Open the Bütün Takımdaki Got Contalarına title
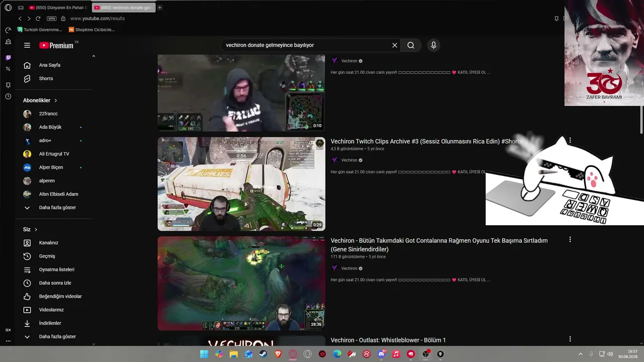The image size is (644, 362). coord(439,245)
